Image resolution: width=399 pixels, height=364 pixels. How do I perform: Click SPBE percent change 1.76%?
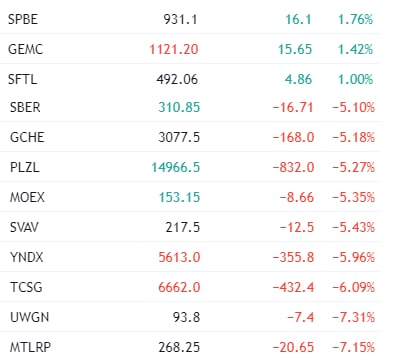point(355,19)
